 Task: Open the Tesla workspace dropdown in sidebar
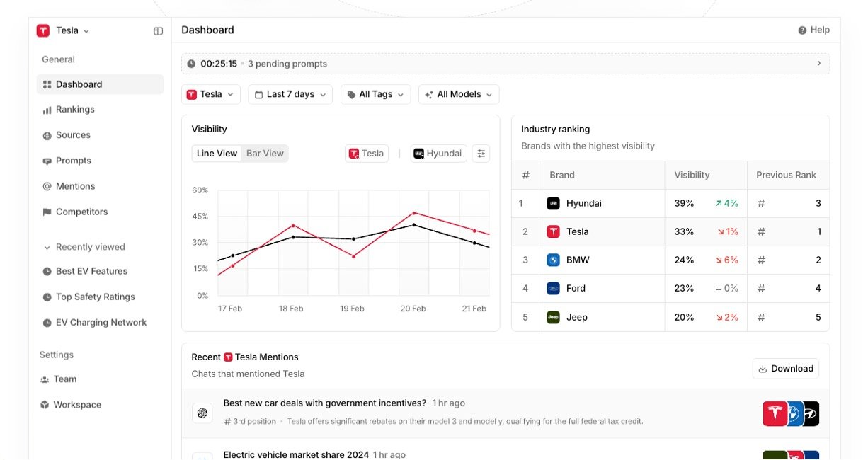[x=64, y=30]
